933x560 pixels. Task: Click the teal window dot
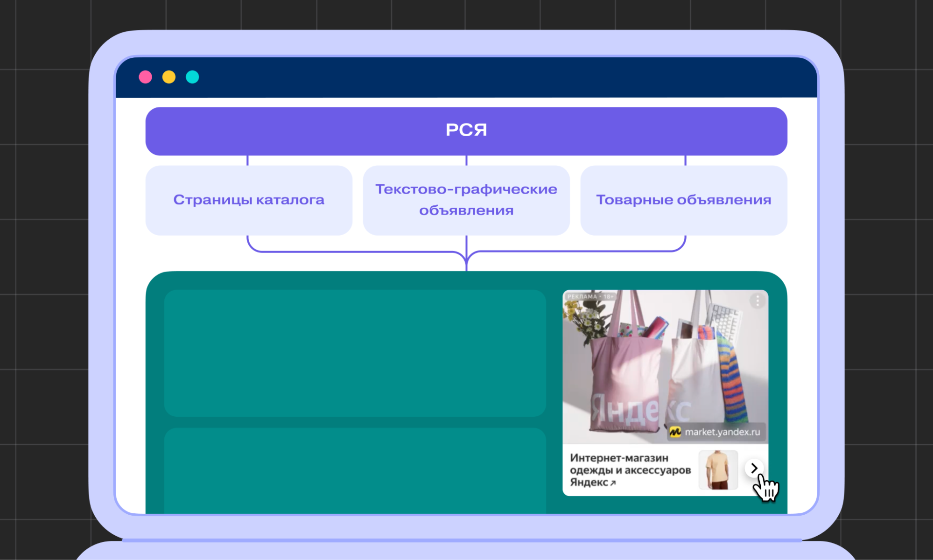(x=192, y=77)
